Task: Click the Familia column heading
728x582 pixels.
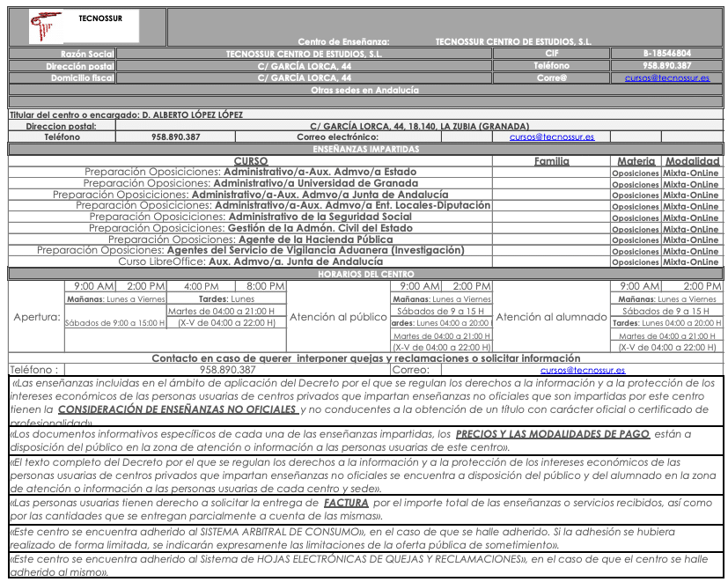Action: pyautogui.click(x=551, y=161)
